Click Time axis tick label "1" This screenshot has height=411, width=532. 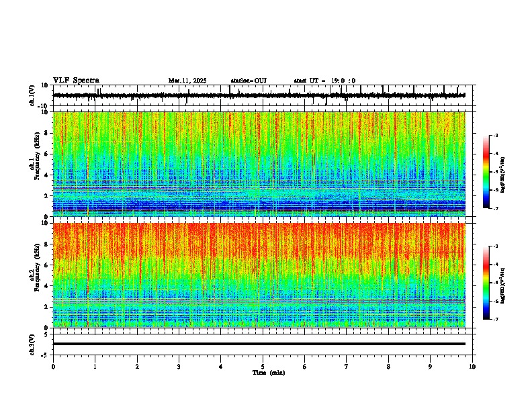point(95,367)
